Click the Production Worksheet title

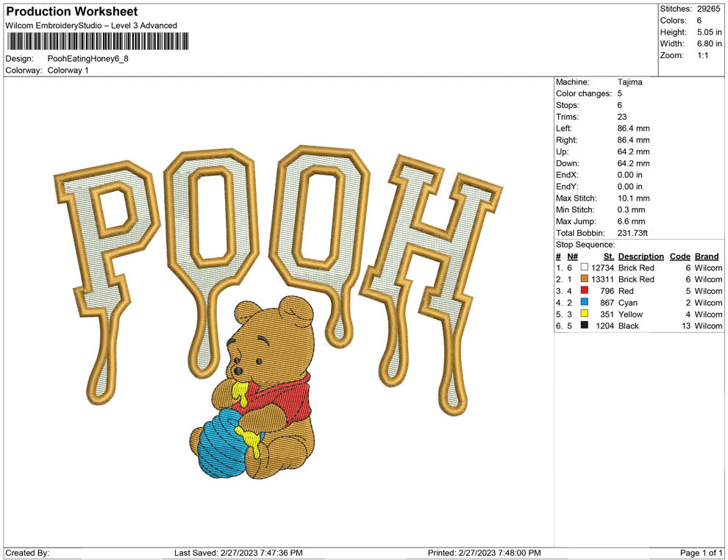[71, 11]
